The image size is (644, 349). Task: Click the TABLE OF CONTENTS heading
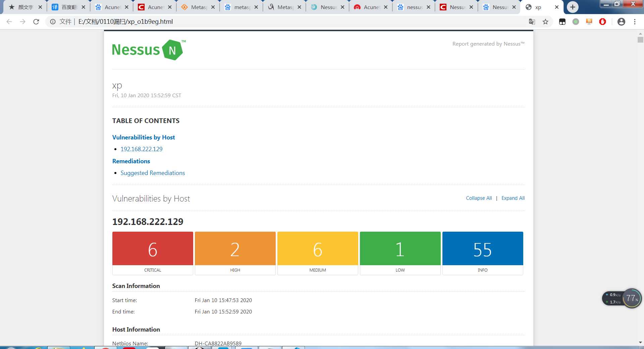pyautogui.click(x=146, y=121)
